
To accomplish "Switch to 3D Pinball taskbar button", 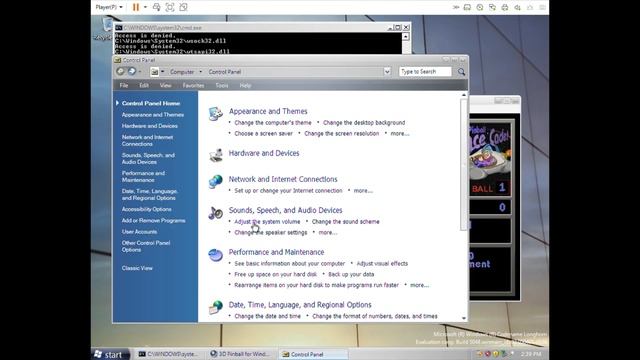I will point(241,354).
